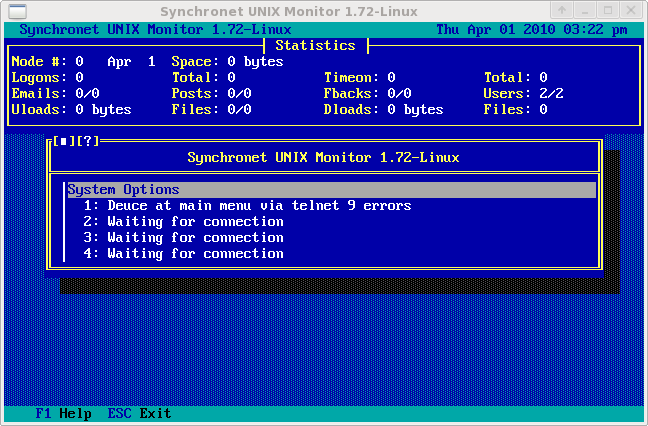Select node 2: Waiting for connection
648x426 pixels.
coord(331,222)
